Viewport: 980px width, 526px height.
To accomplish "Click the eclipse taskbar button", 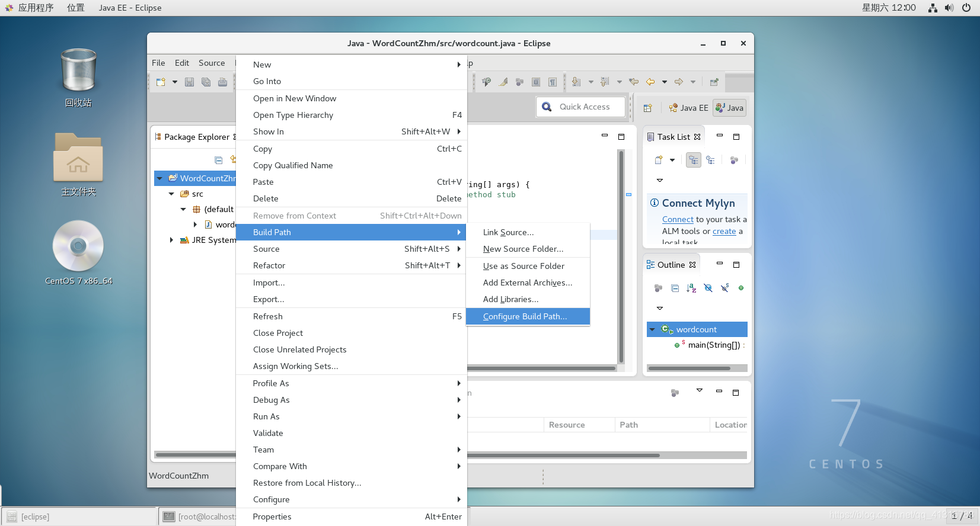I will pyautogui.click(x=79, y=517).
